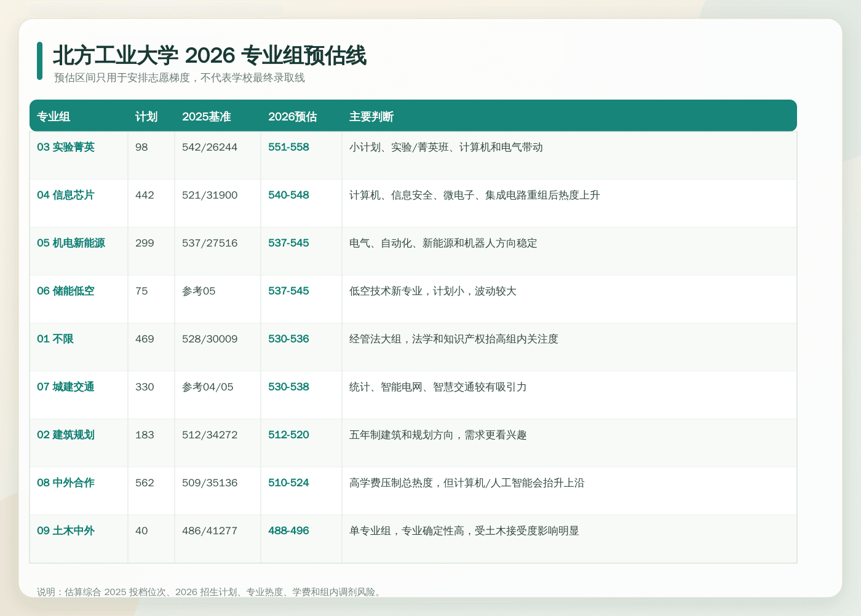Click the baseline value 542/26244

coord(210,147)
